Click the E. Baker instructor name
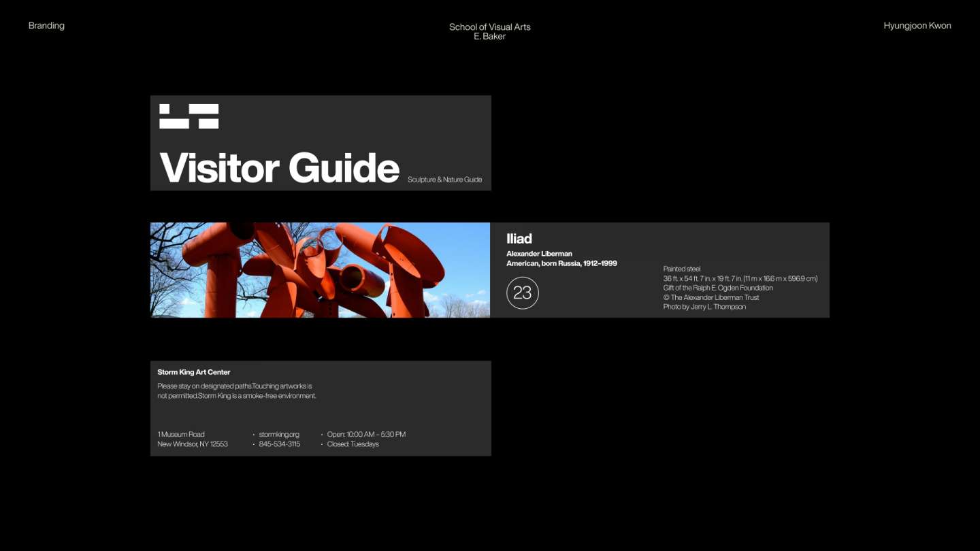The image size is (980, 551). (x=489, y=37)
